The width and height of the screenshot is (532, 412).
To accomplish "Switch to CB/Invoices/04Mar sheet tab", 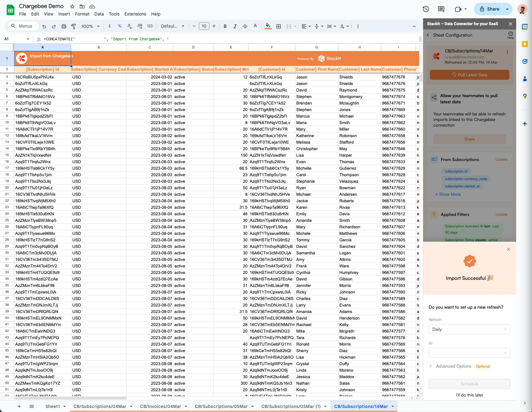I will (x=160, y=406).
